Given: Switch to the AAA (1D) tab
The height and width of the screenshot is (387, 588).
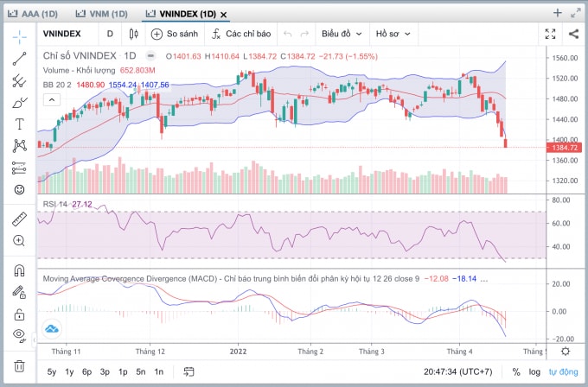Looking at the screenshot, I should pos(33,14).
